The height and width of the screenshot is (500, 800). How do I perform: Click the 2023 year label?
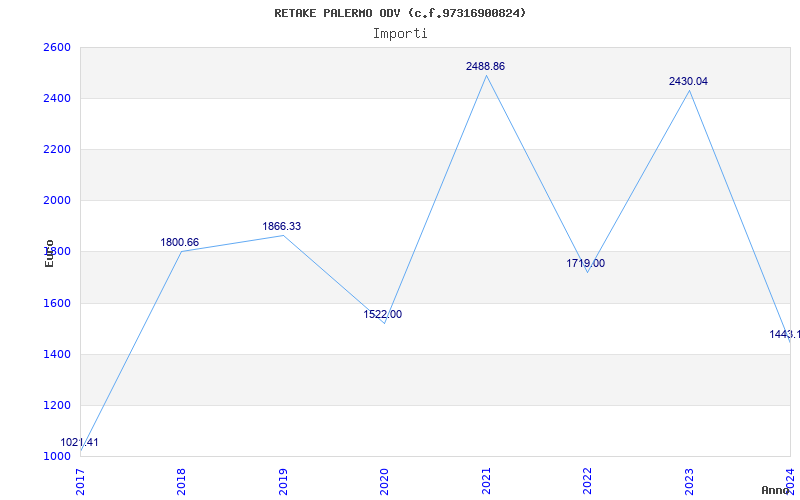tap(689, 482)
